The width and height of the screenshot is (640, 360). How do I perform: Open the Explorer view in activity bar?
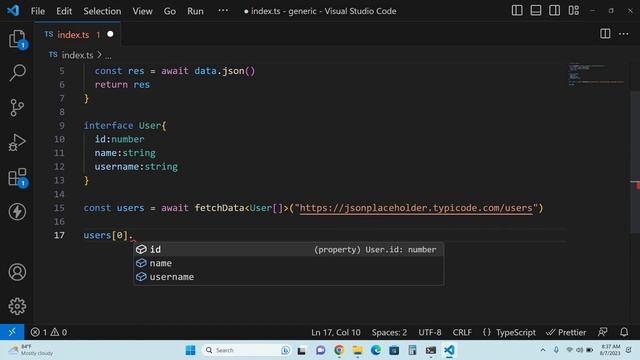coord(17,39)
